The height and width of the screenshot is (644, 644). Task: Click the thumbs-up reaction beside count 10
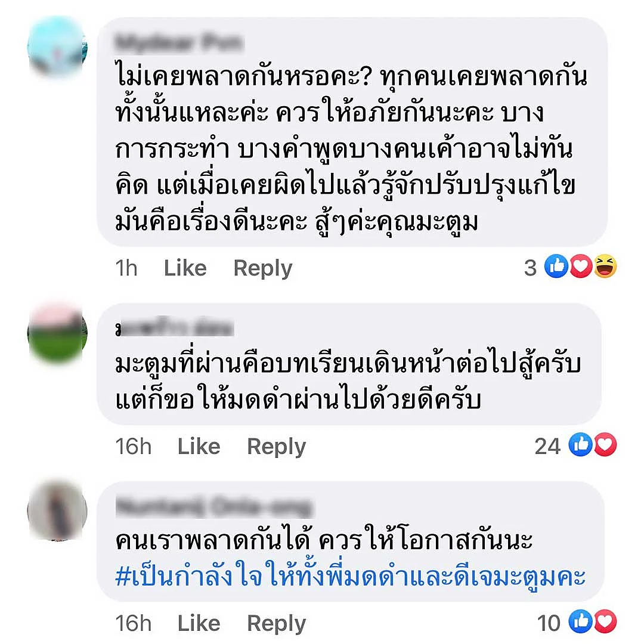click(x=580, y=622)
